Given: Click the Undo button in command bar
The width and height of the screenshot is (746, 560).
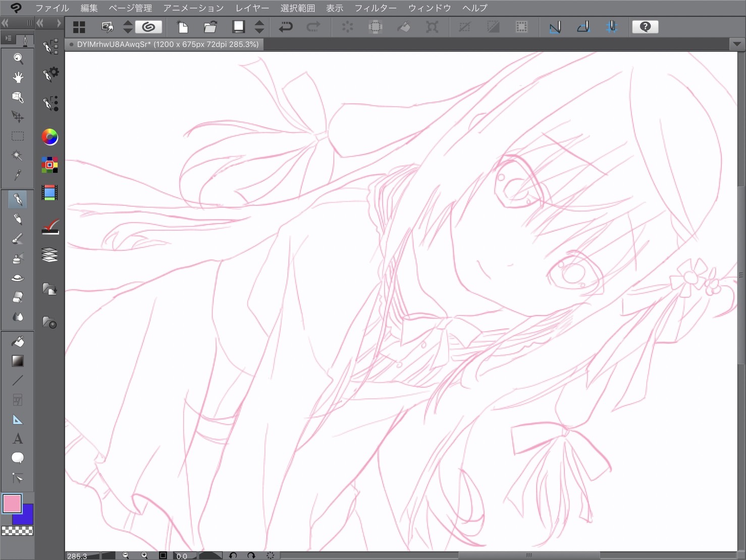Looking at the screenshot, I should coord(286,27).
